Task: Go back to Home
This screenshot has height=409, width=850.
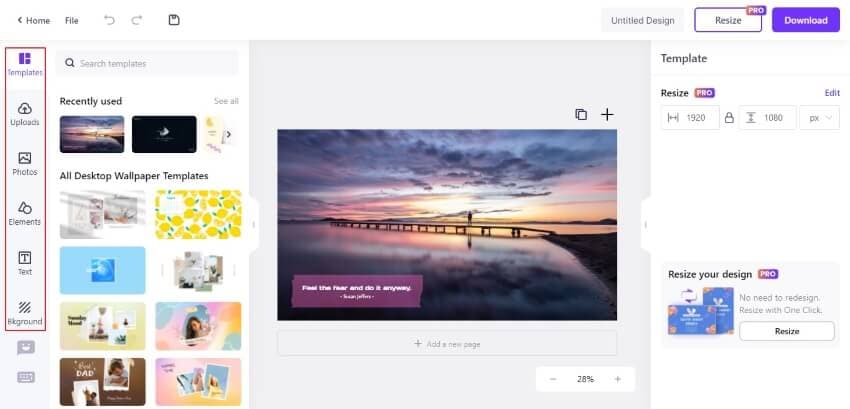Action: 34,21
